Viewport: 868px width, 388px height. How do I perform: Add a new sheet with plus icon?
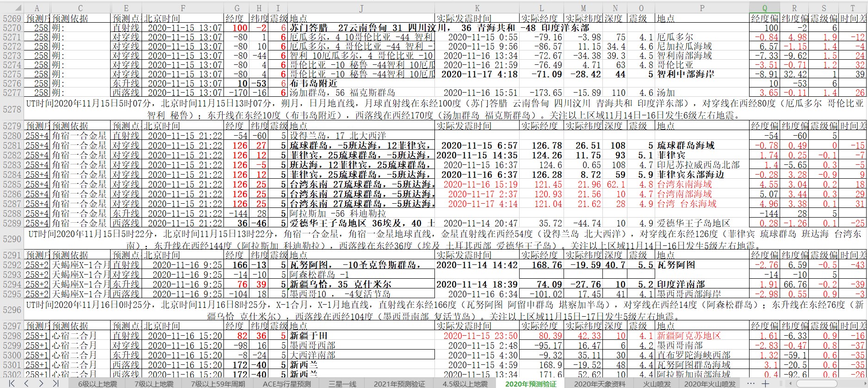(765, 383)
